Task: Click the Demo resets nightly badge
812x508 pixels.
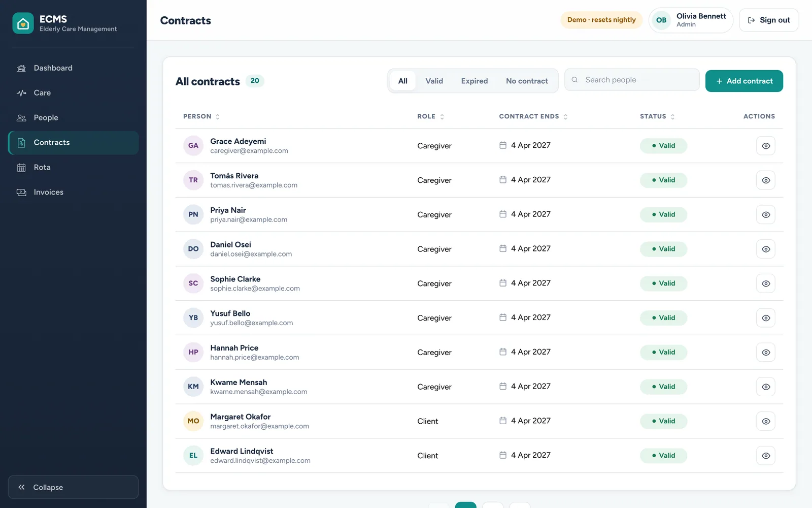Action: coord(601,20)
